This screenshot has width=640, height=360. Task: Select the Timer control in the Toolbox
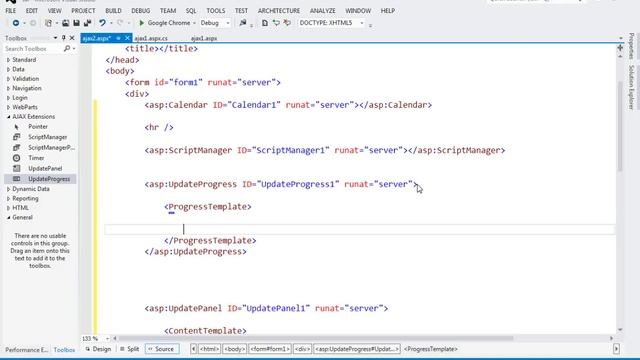tap(36, 158)
